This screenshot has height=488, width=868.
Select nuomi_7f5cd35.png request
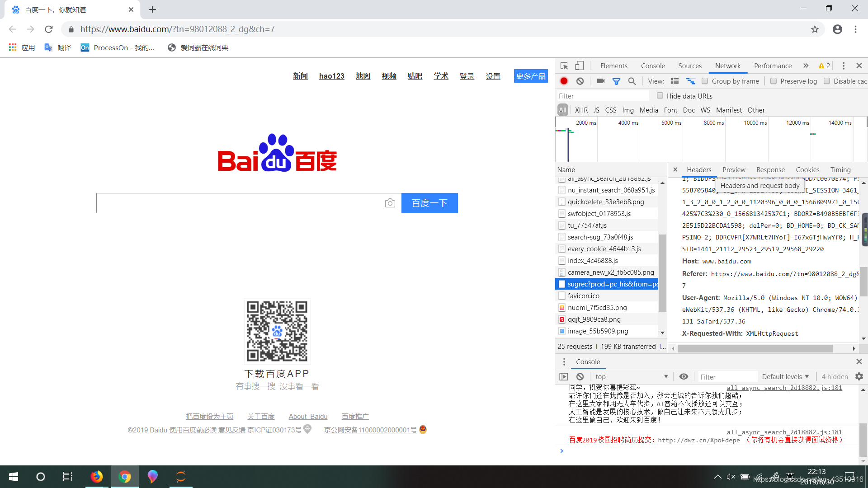pos(607,308)
